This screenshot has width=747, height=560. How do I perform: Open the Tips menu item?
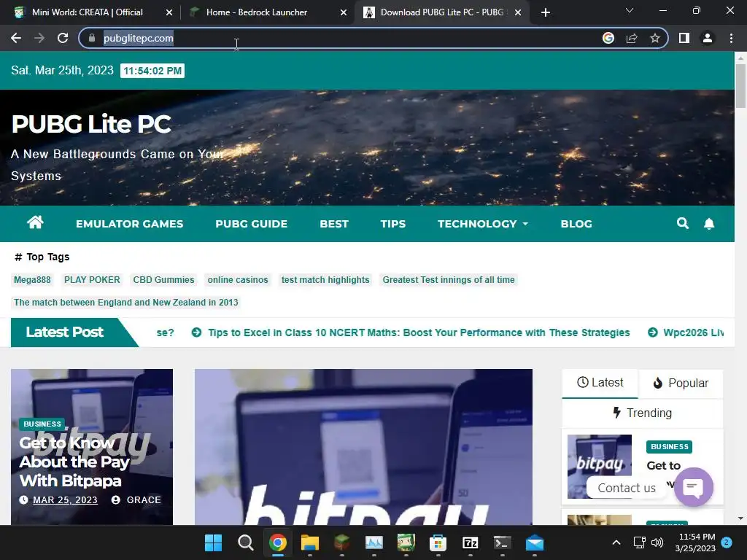pos(393,224)
